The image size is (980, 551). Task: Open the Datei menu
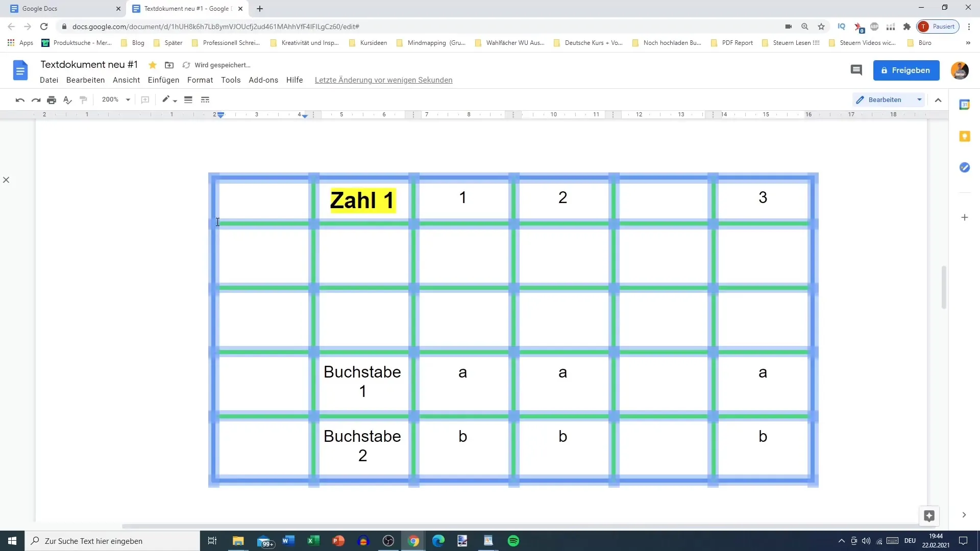[48, 80]
